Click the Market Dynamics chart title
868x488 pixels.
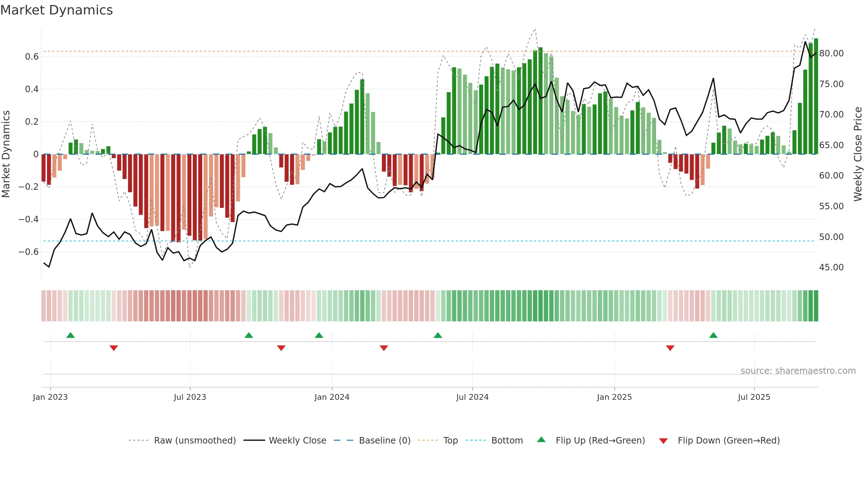click(x=56, y=10)
